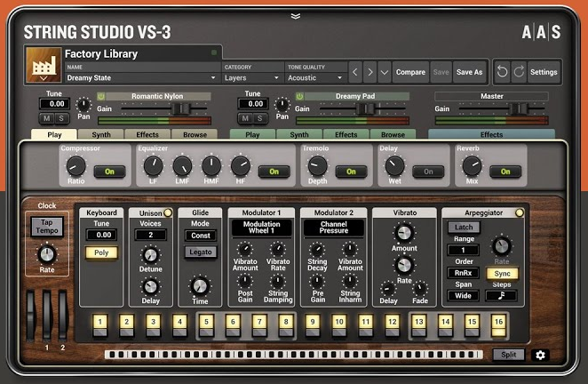The image size is (588, 384).
Task: Go to the previous preset arrow
Action: (x=355, y=72)
